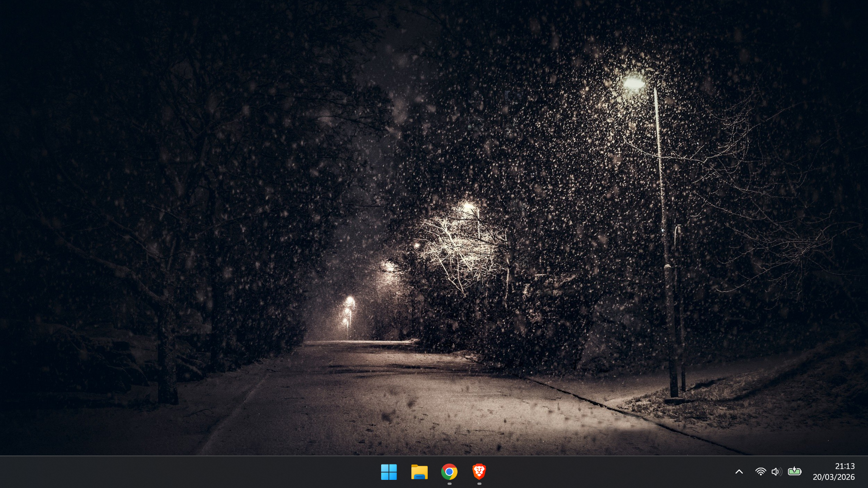This screenshot has width=868, height=488.
Task: Open the Brave browser from taskbar
Action: click(x=479, y=472)
